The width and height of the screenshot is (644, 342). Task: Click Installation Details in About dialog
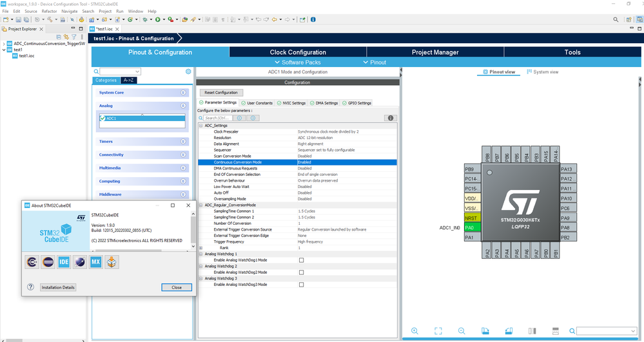(58, 287)
